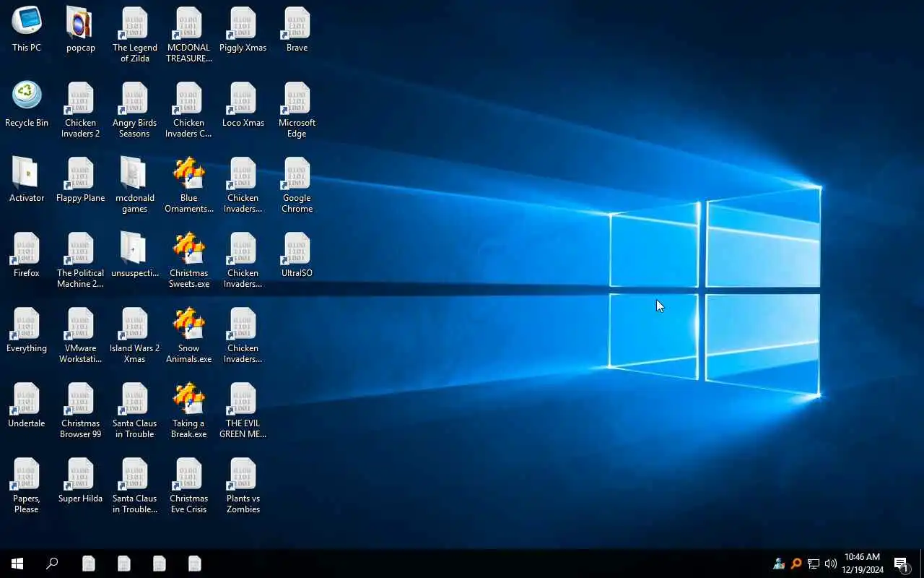924x578 pixels.
Task: Select the Microsoft Edge shortcut
Action: pos(297,109)
